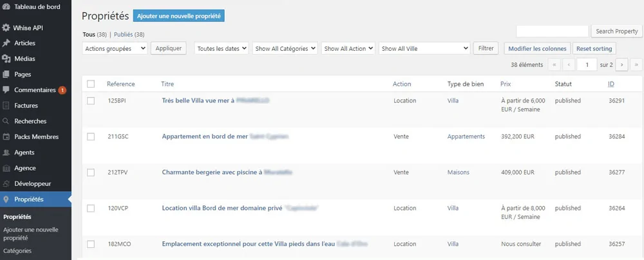Open the Show All Ville dropdown
Screen dimensions: 644x260
click(425, 48)
